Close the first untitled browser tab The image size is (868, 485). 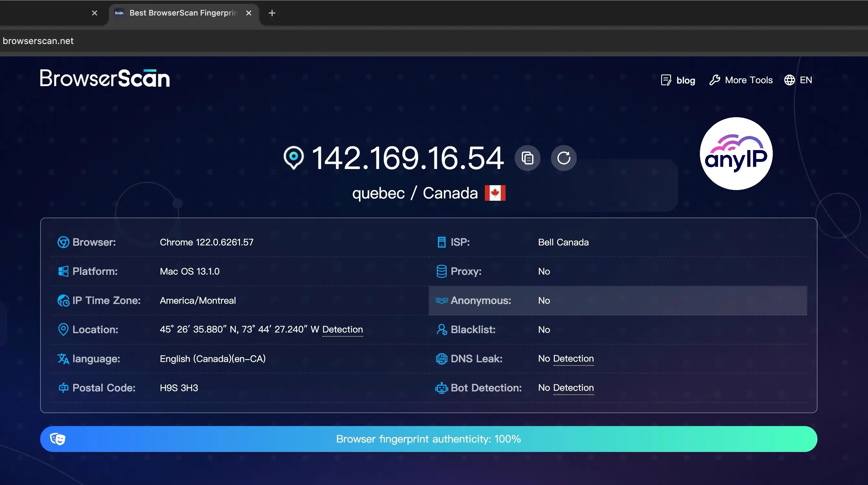click(x=95, y=13)
